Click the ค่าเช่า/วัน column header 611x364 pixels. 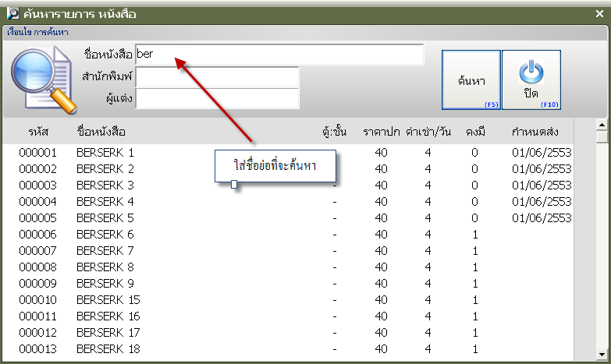[x=428, y=132]
